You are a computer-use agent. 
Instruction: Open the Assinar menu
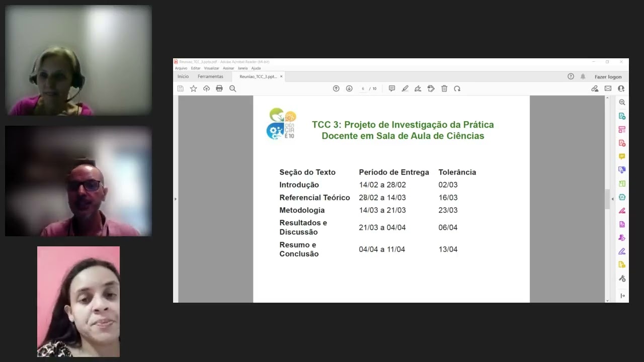pyautogui.click(x=228, y=68)
